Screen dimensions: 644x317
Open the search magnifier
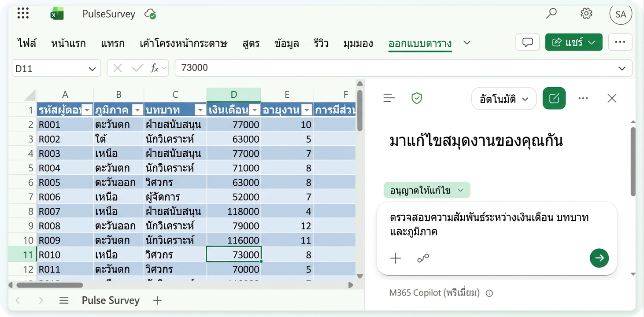pyautogui.click(x=551, y=14)
